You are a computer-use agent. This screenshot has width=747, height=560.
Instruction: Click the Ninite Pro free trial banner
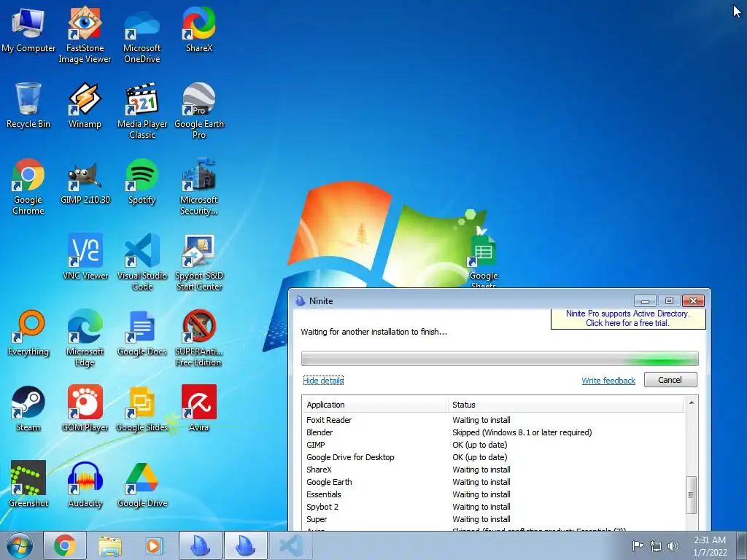pos(628,318)
